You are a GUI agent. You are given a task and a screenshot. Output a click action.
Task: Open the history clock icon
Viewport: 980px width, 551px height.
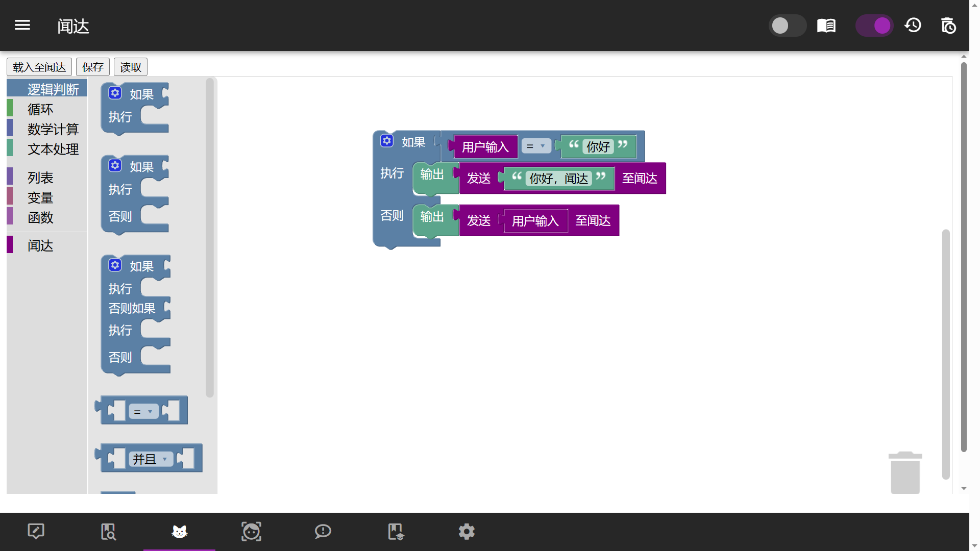[x=913, y=26]
